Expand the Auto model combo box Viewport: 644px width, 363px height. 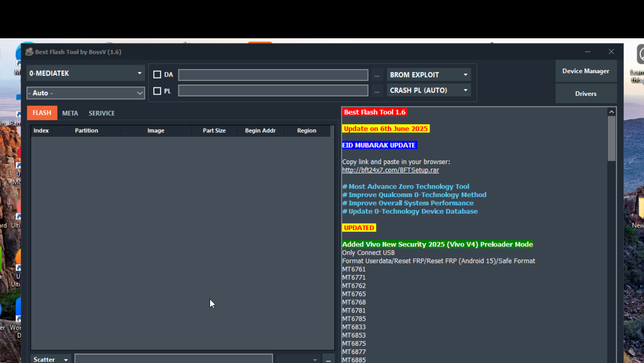point(85,93)
